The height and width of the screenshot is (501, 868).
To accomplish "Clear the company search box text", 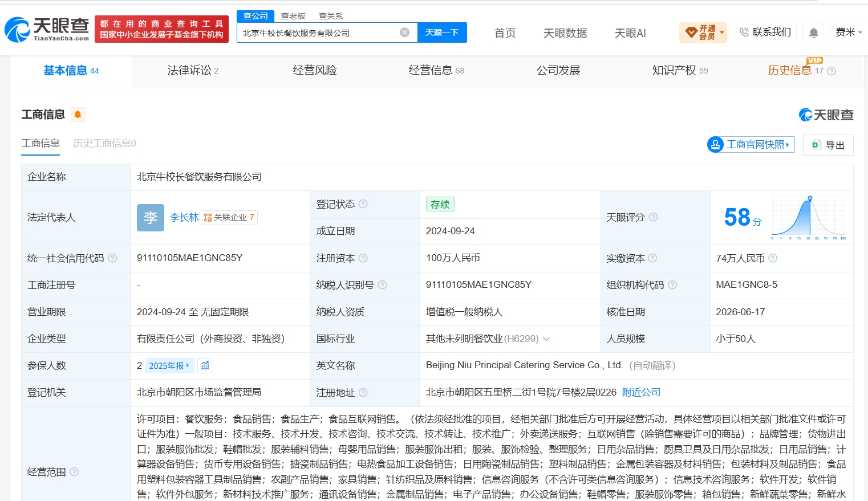I will 404,32.
